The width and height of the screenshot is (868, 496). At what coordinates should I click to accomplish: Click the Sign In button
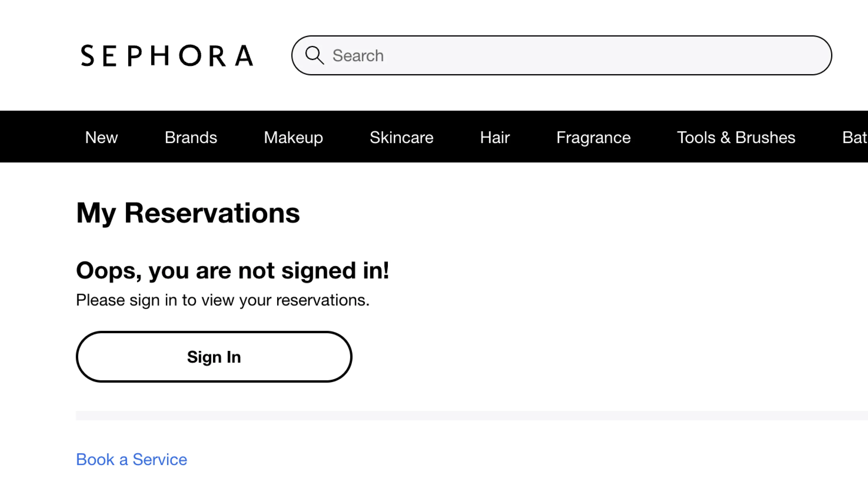point(214,357)
